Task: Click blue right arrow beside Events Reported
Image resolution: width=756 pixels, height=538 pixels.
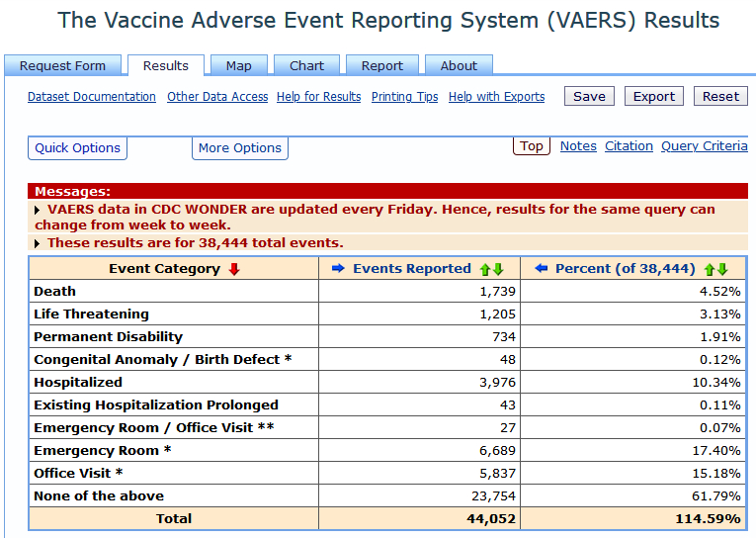Action: (338, 269)
